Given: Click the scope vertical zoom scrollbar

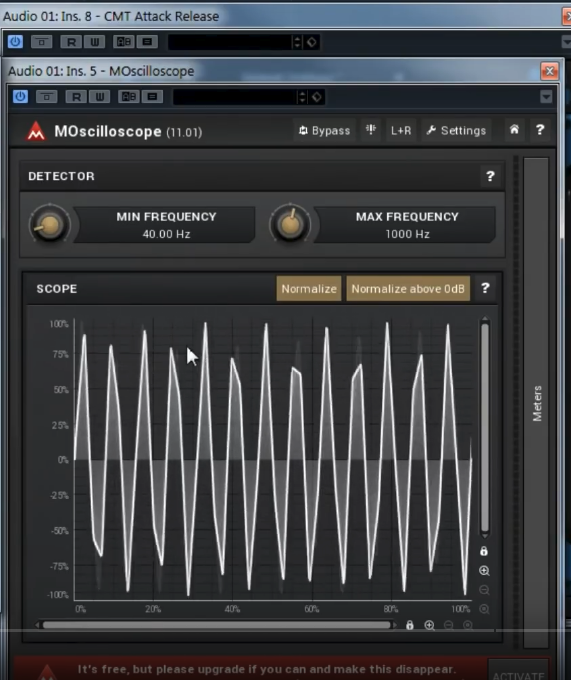Looking at the screenshot, I should pyautogui.click(x=485, y=427).
